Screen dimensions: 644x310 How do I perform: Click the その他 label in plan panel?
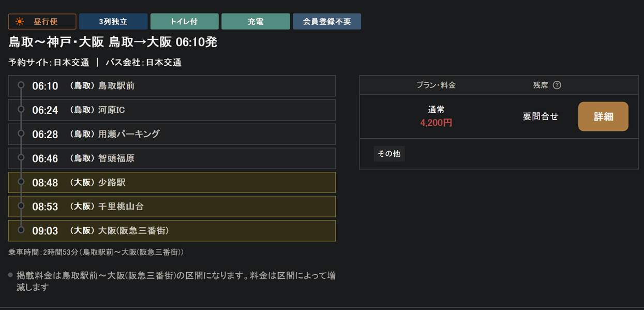pyautogui.click(x=389, y=154)
